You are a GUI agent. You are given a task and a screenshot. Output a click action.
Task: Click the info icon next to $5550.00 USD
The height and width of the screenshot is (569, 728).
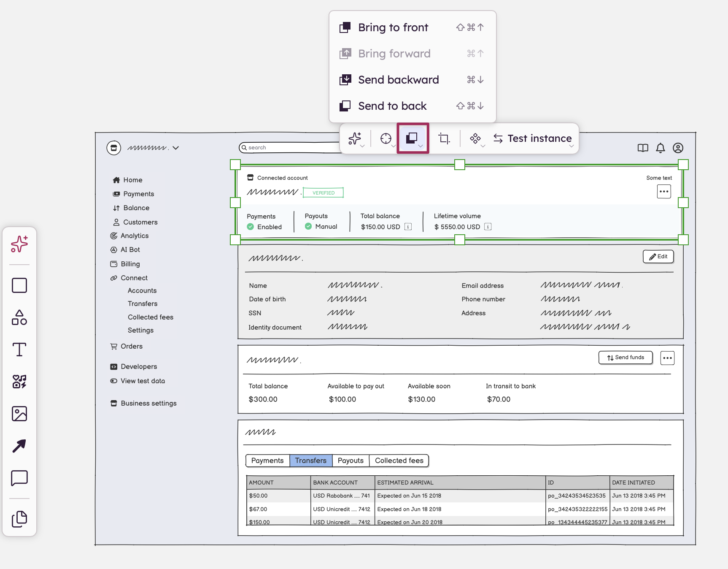tap(488, 227)
